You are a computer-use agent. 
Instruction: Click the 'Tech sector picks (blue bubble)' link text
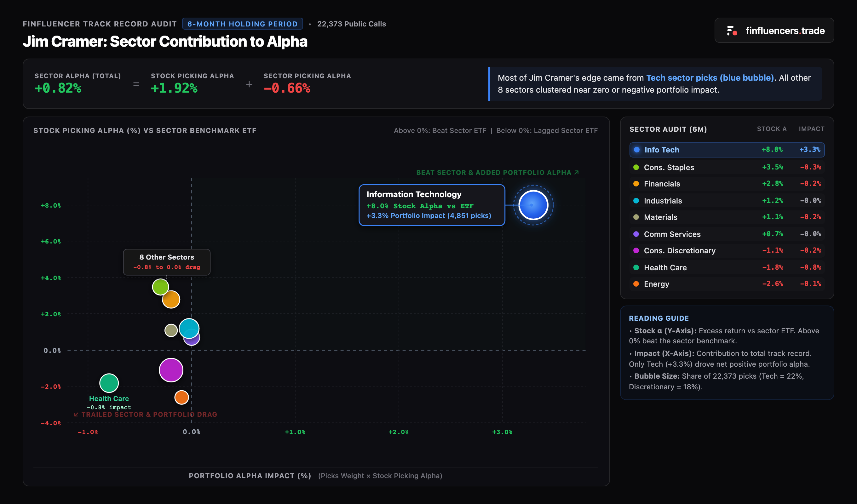[710, 78]
